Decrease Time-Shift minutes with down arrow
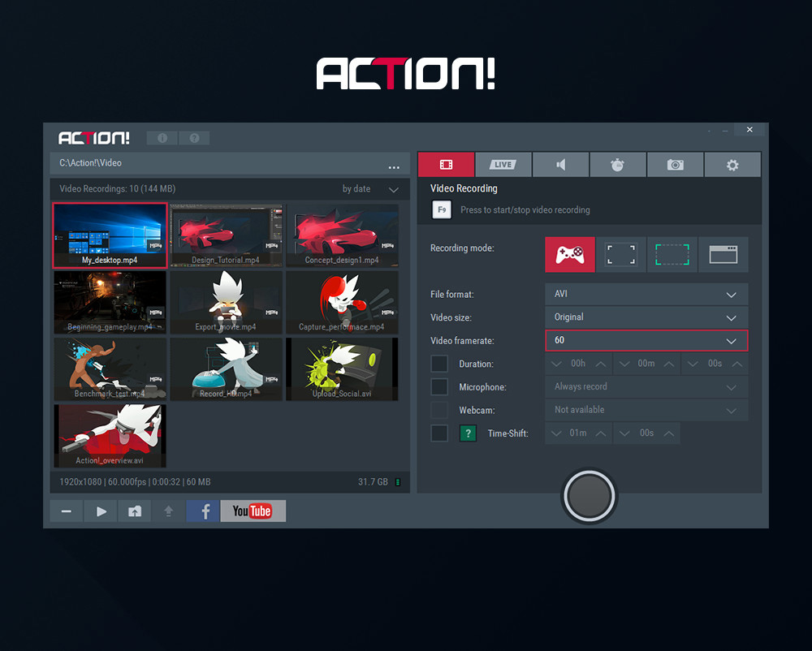Viewport: 812px width, 651px height. (x=556, y=433)
